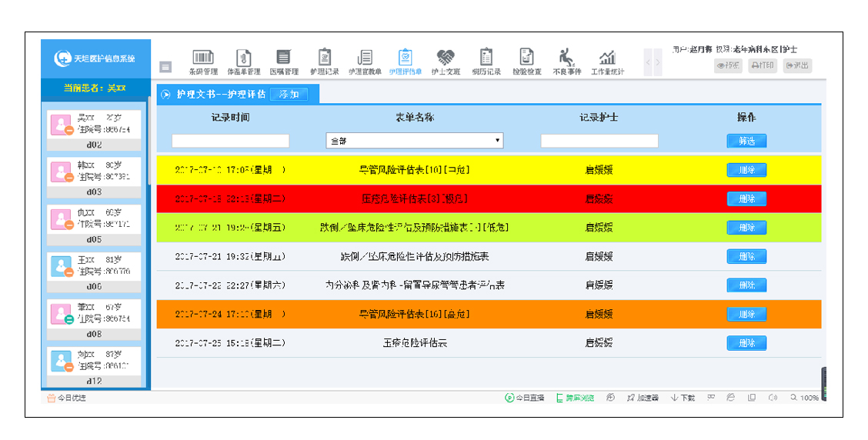Select patient 韩xx in bed d03
Image resolution: width=868 pixels, height=440 pixels.
[95, 172]
